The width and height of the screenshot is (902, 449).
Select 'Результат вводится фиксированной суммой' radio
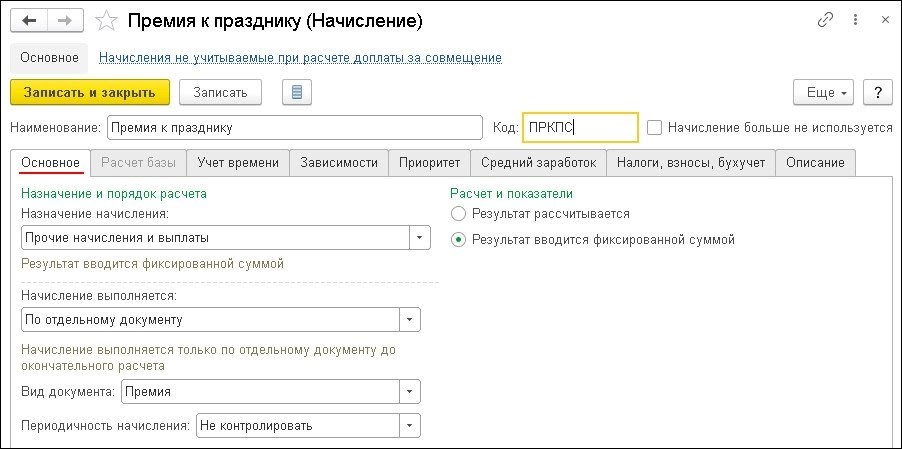pyautogui.click(x=459, y=240)
